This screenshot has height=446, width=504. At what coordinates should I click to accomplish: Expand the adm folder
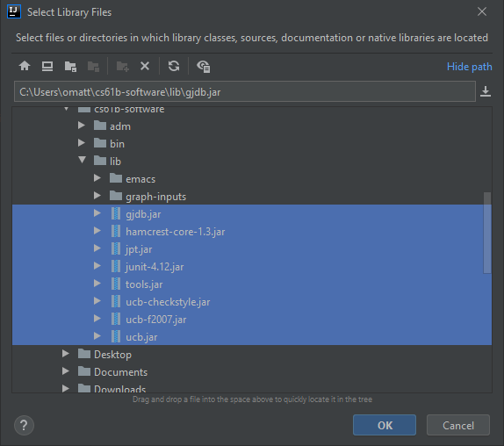(82, 126)
